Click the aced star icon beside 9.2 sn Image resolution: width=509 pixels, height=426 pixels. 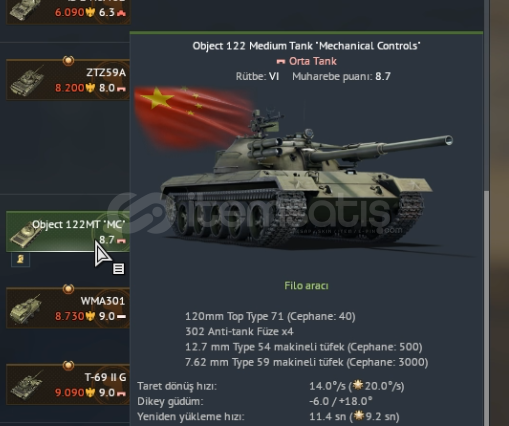click(359, 415)
